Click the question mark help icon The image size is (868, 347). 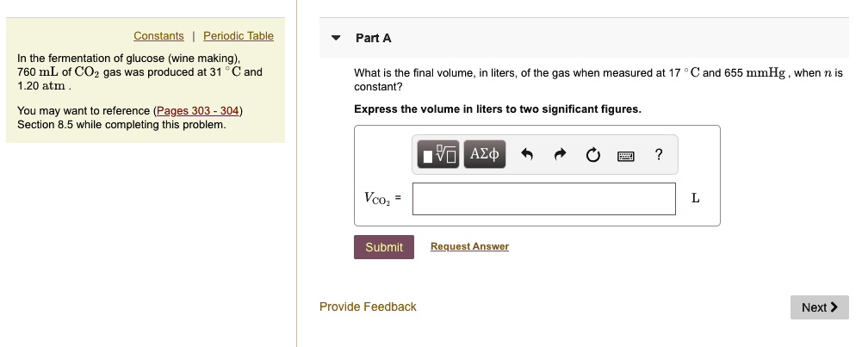click(659, 155)
